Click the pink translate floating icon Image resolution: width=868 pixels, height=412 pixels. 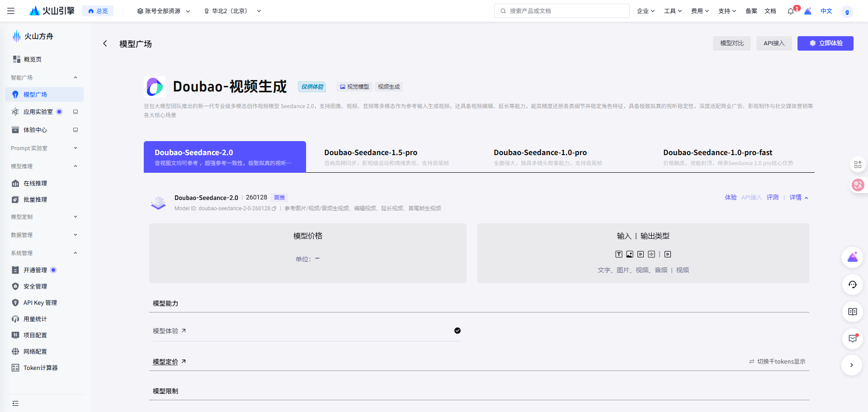pos(858,185)
